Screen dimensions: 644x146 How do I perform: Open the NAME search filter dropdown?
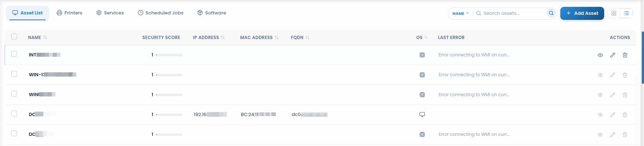(x=461, y=13)
